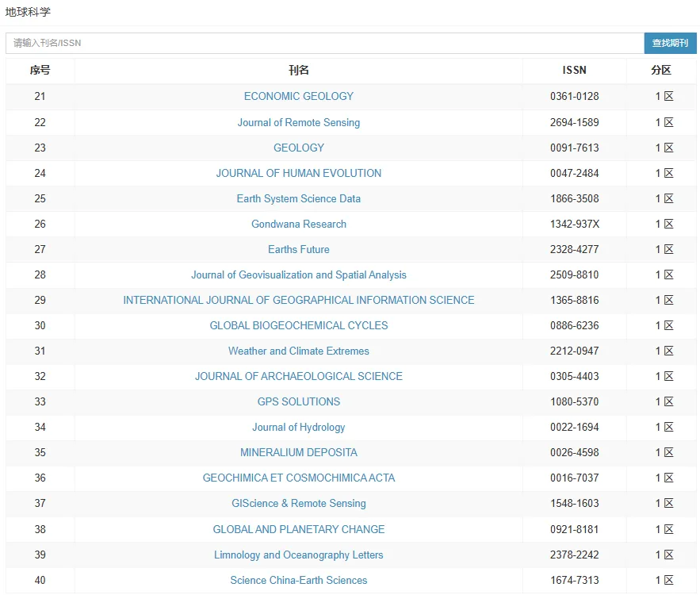Open Science China-Earth Sciences link

(299, 580)
